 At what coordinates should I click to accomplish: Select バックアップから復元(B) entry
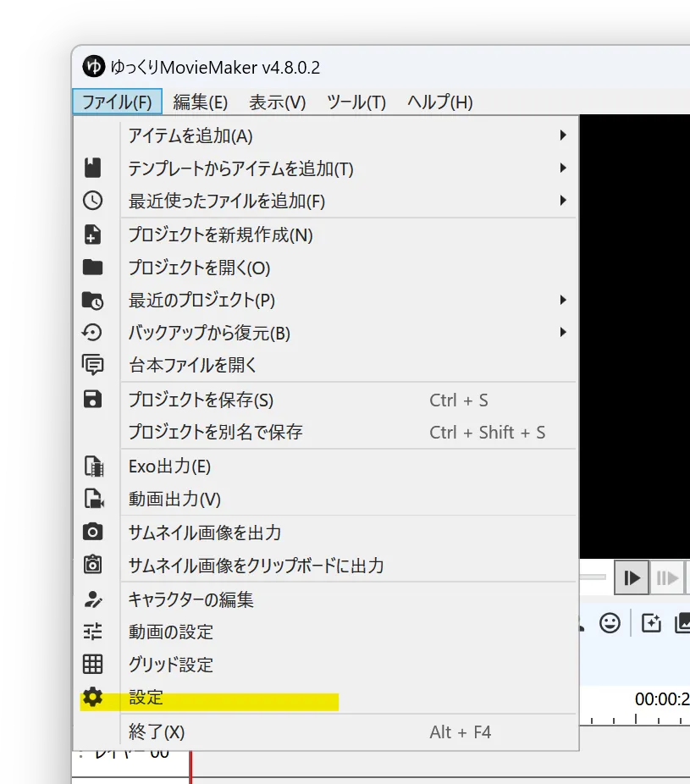tap(326, 333)
